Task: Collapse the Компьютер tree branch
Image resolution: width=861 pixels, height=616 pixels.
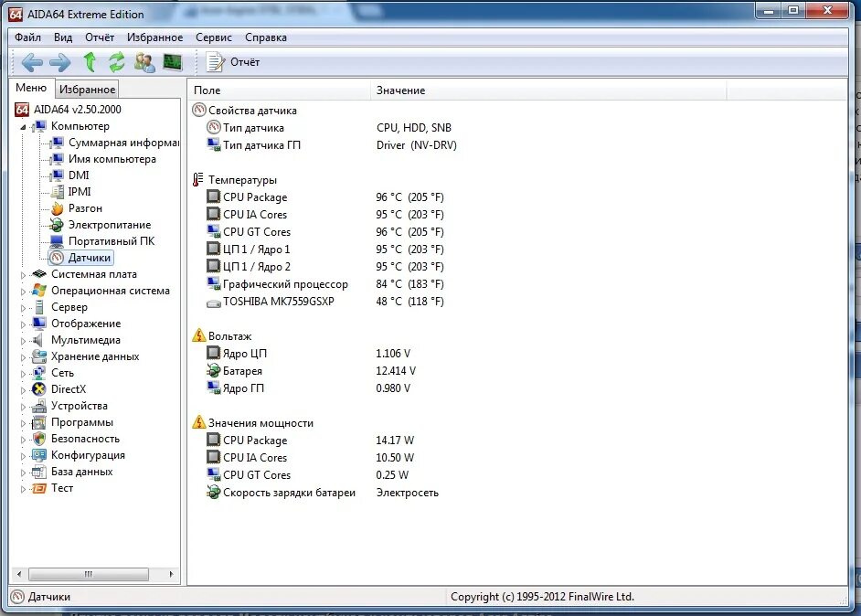Action: click(x=23, y=127)
